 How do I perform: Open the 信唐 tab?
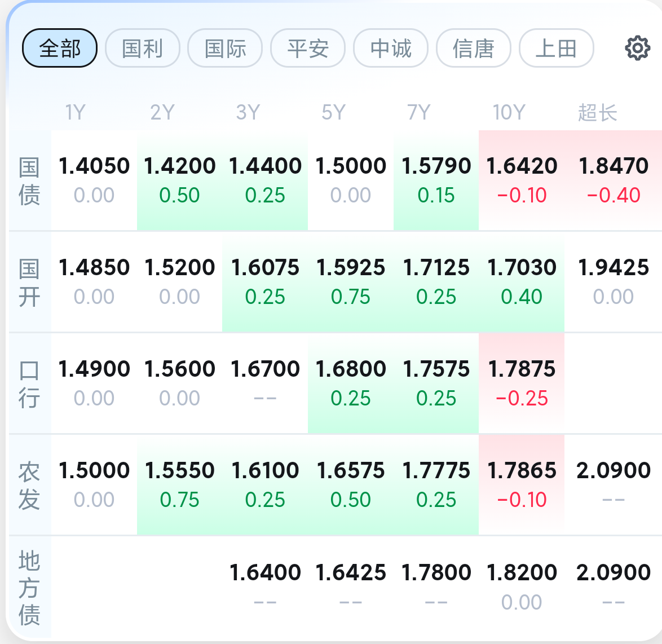point(473,48)
